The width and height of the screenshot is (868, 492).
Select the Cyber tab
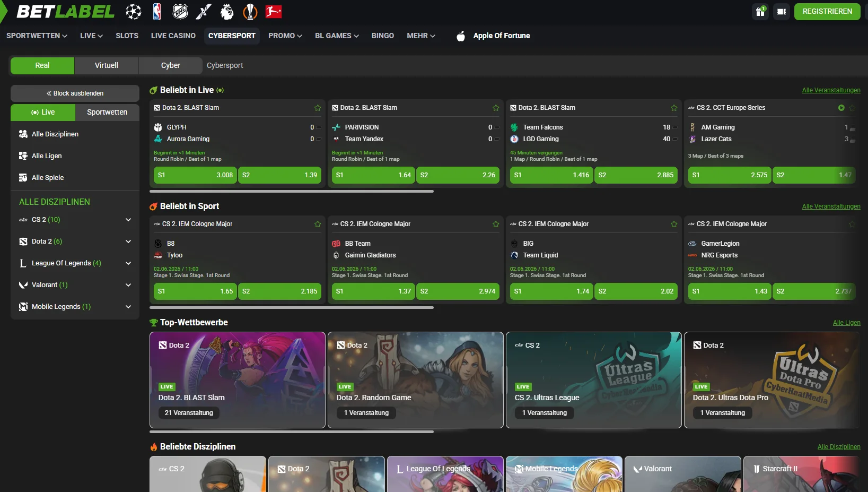(171, 66)
